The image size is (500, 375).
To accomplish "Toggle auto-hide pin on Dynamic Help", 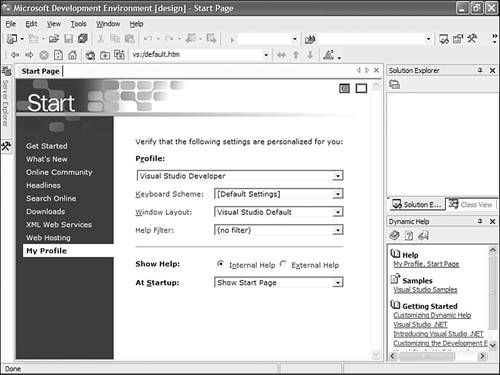I will [x=480, y=221].
